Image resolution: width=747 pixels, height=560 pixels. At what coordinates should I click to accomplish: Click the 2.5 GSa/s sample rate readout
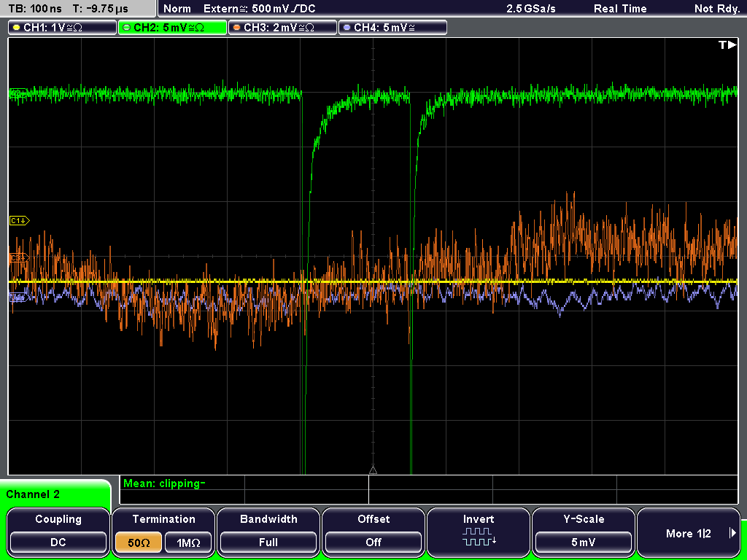click(531, 9)
